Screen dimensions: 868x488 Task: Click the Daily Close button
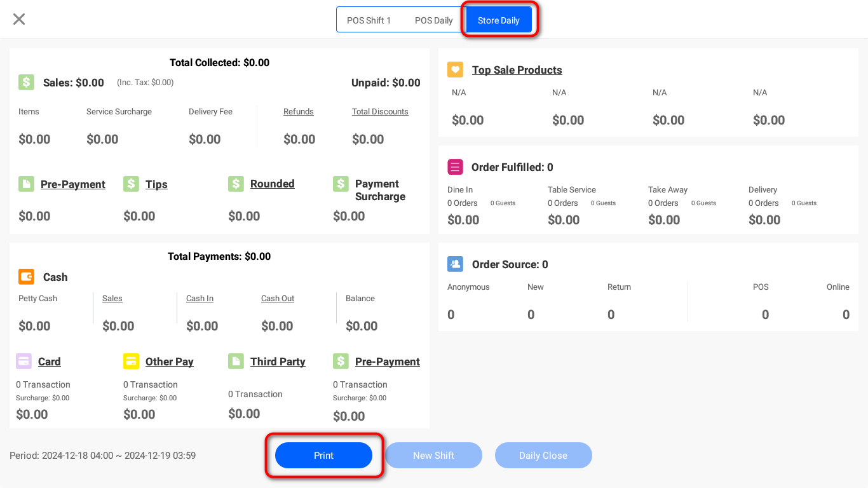[x=543, y=456]
